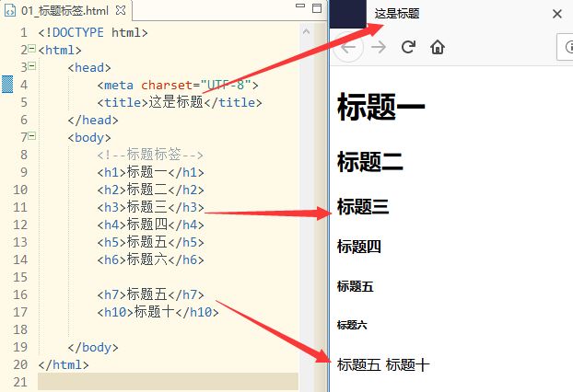Click the h10 标题十 code line
The height and width of the screenshot is (392, 573).
coord(158,312)
